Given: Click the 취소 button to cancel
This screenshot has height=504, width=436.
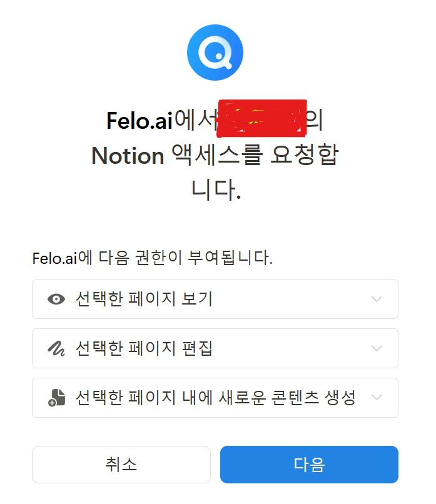Looking at the screenshot, I should pyautogui.click(x=121, y=465).
